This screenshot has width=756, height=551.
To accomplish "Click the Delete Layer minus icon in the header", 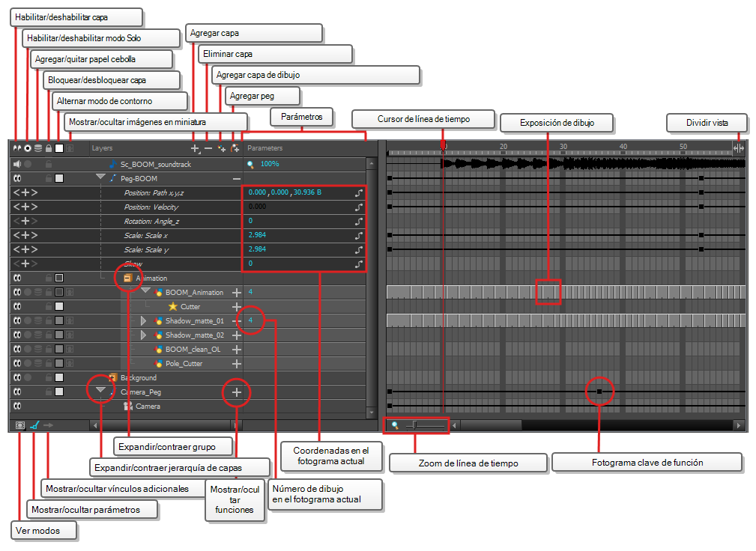I will point(208,148).
